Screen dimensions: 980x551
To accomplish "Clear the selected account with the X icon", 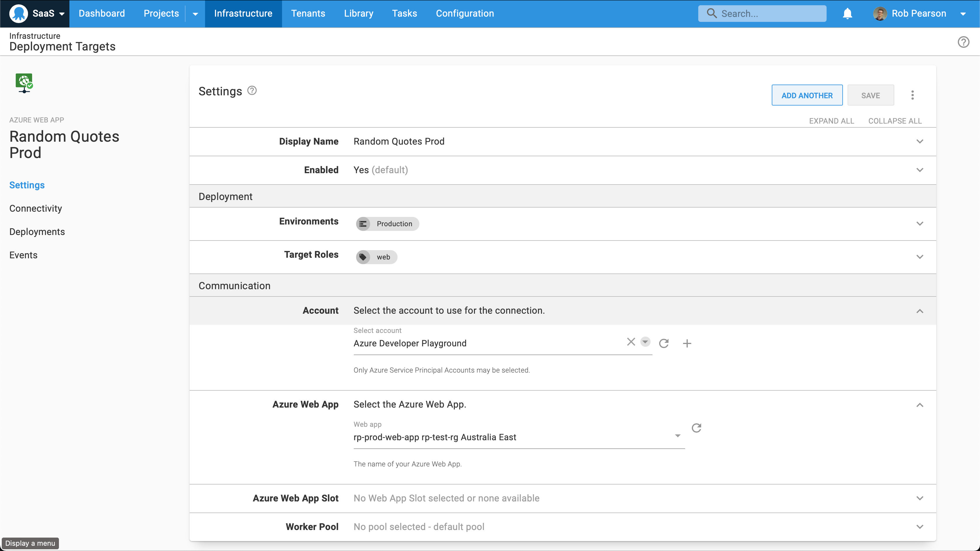I will [631, 342].
